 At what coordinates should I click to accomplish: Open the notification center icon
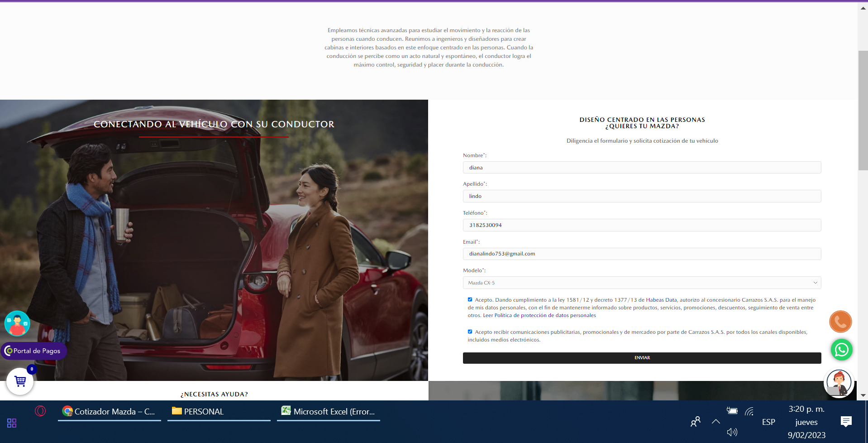pos(846,422)
